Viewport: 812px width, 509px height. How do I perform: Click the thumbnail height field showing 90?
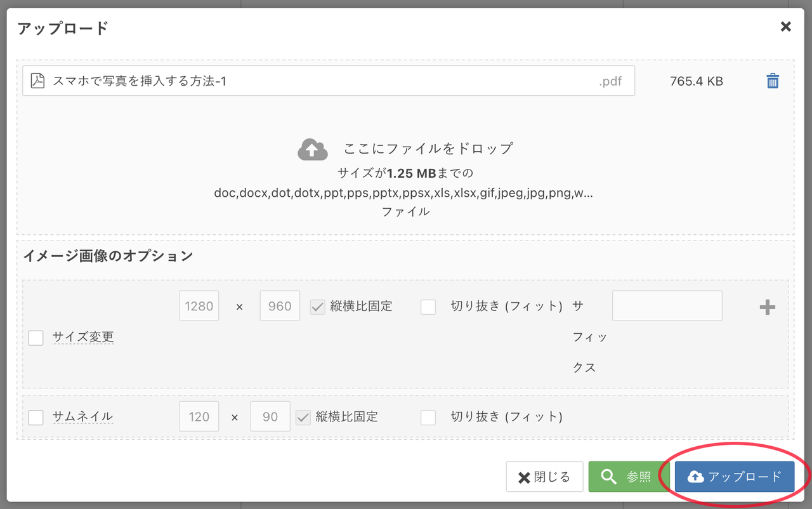(x=270, y=417)
